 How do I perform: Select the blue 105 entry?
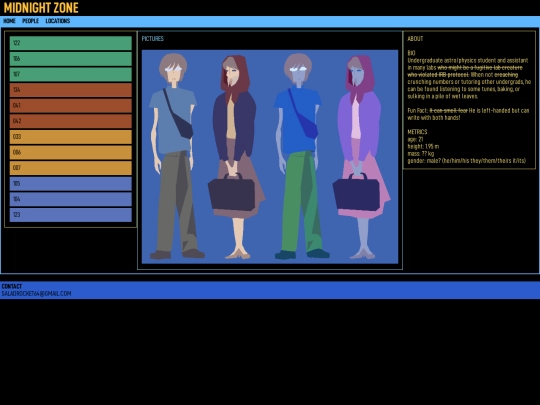(x=71, y=184)
